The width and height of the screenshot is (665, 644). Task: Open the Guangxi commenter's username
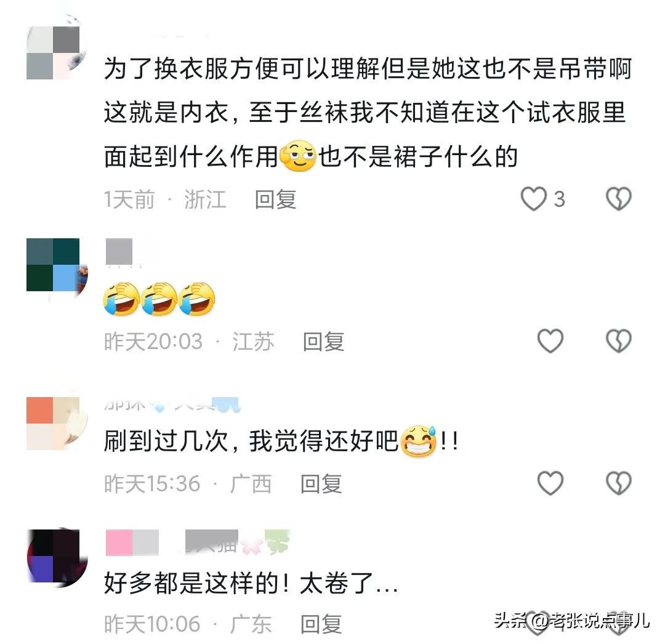(172, 405)
